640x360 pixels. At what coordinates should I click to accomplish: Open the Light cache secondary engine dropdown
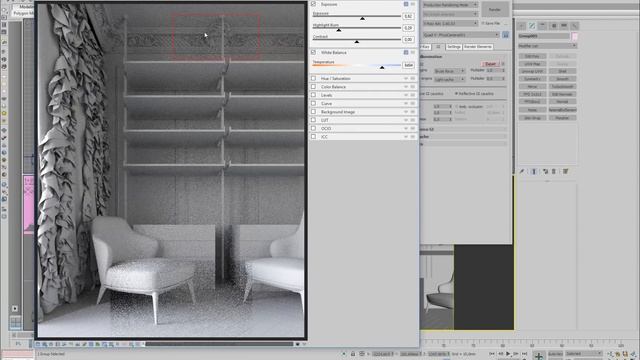coord(449,79)
